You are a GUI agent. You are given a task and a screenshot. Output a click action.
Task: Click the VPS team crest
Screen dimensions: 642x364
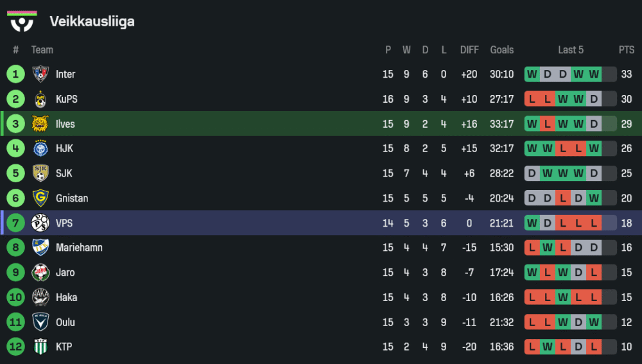point(40,223)
